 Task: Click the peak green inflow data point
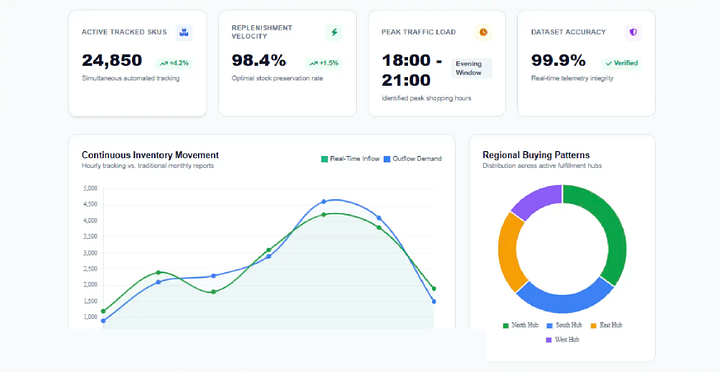324,214
